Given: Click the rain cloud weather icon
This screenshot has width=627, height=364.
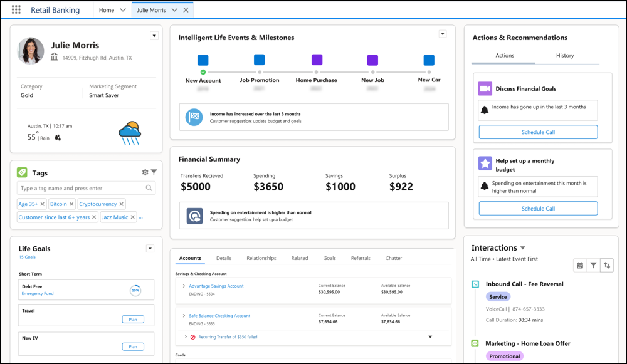Looking at the screenshot, I should pyautogui.click(x=130, y=133).
